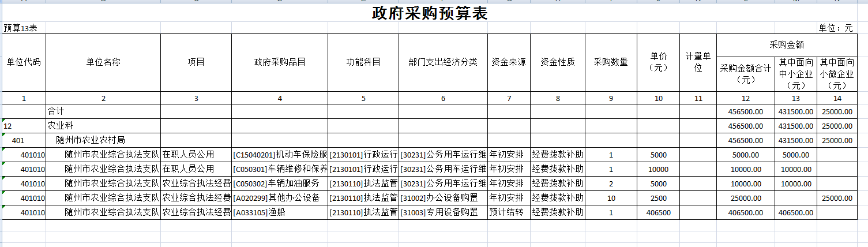Click the 单价（元） header cell
Image resolution: width=868 pixels, height=247 pixels.
coord(658,62)
